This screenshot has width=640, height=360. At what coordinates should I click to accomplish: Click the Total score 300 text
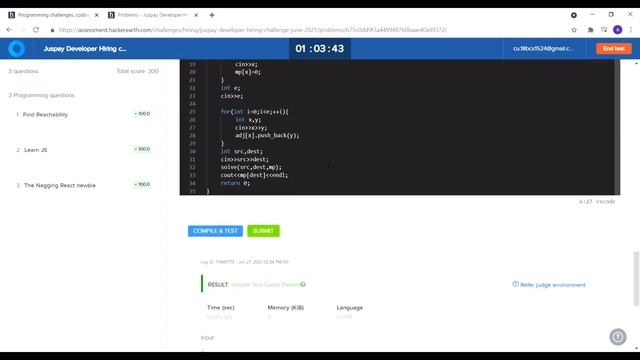[x=137, y=71]
